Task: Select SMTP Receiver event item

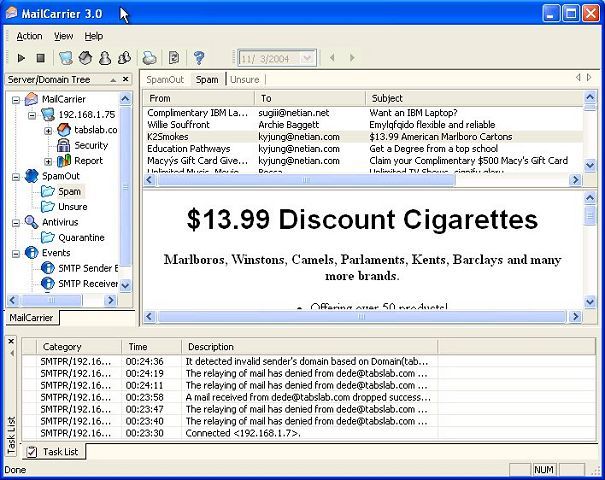Action: [88, 284]
